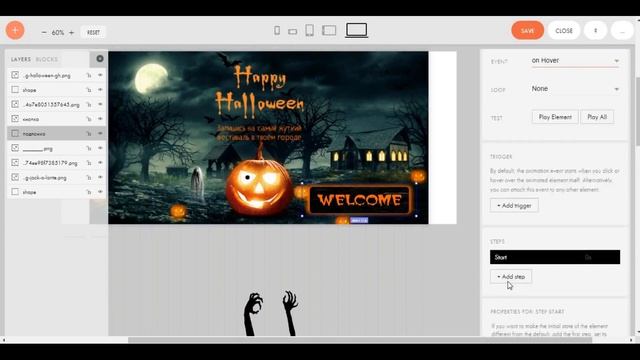Image resolution: width=640 pixels, height=360 pixels.
Task: Hide the 4a7e8031337643.png layer
Action: [100, 104]
